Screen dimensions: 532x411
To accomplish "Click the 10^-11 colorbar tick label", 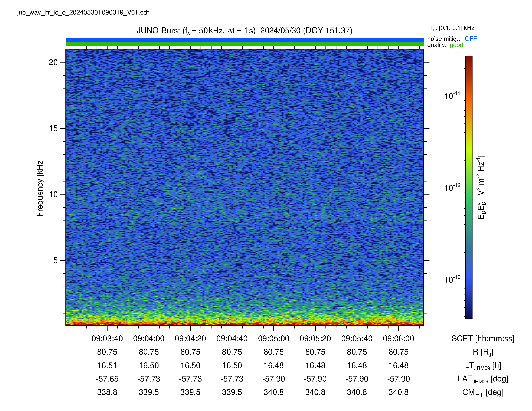I will click(x=452, y=96).
